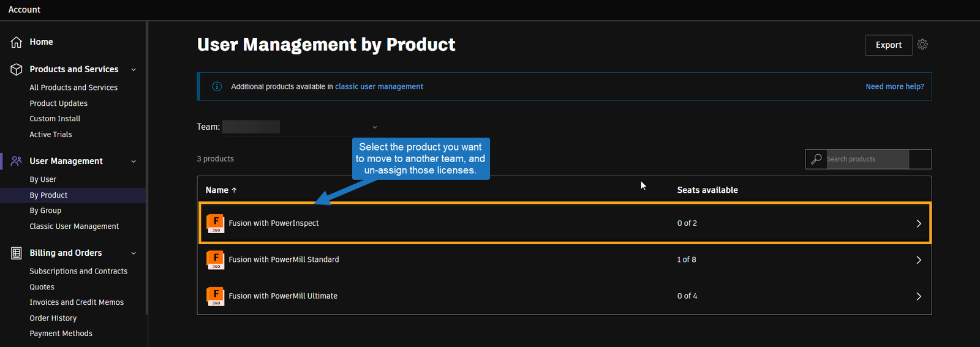Go to Home in the sidebar
The image size is (980, 347).
(x=41, y=42)
